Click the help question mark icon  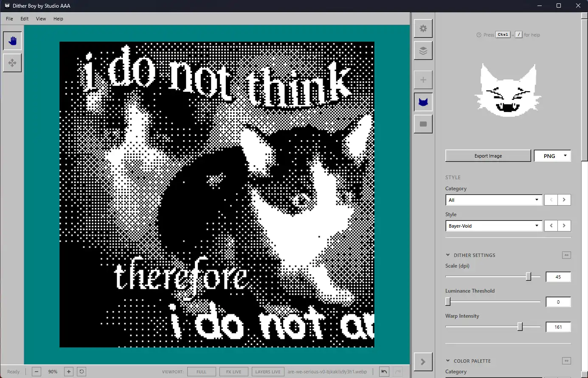pyautogui.click(x=479, y=35)
